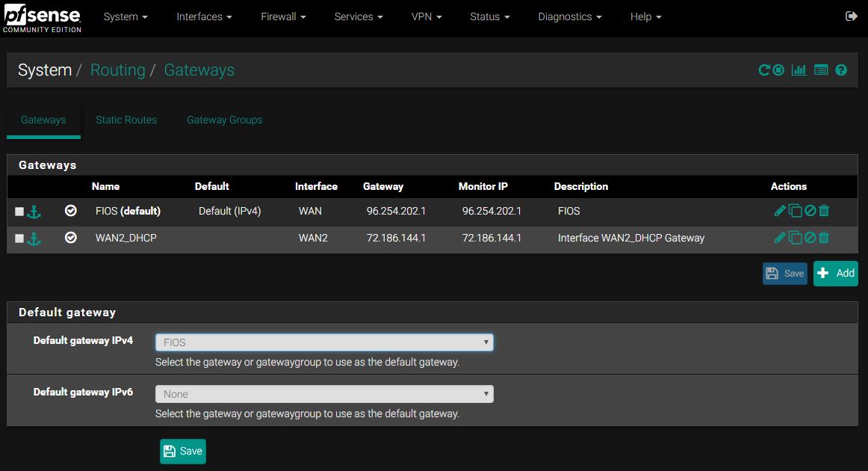Refresh gateway status with the circular arrow icon
The width and height of the screenshot is (868, 471).
click(765, 70)
